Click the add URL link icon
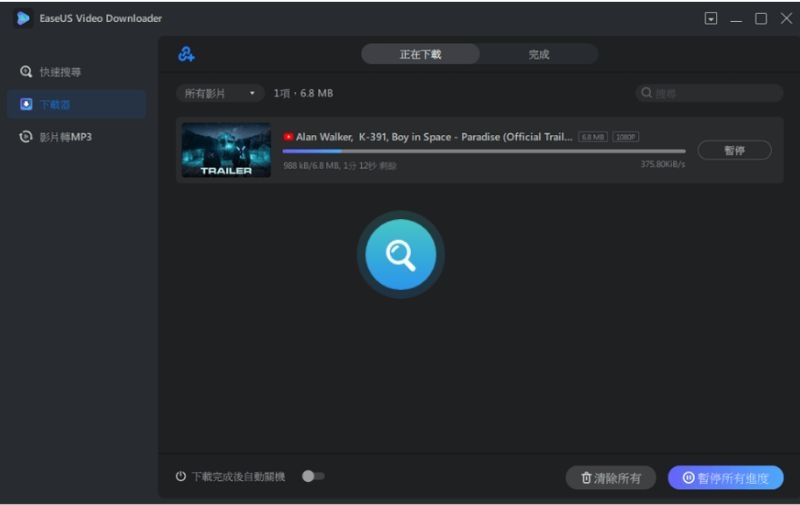The height and width of the screenshot is (505, 800). point(186,54)
